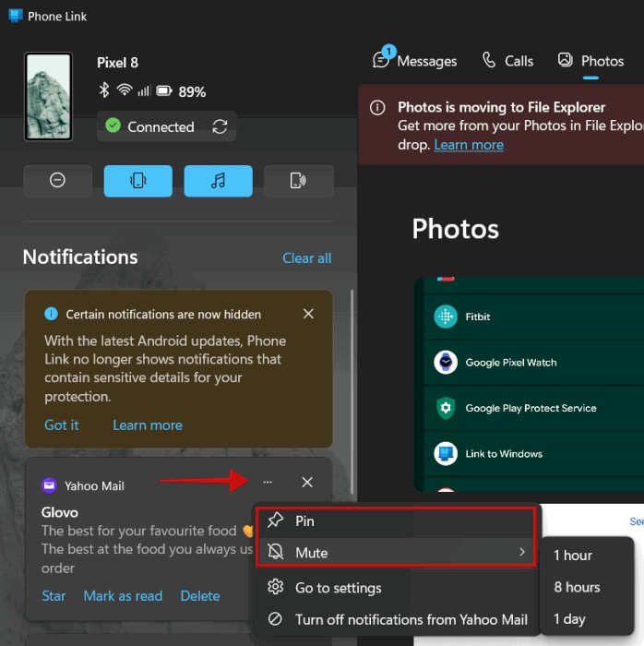Viewport: 644px width, 646px height.
Task: Expand the Mute submenu
Action: (x=397, y=553)
